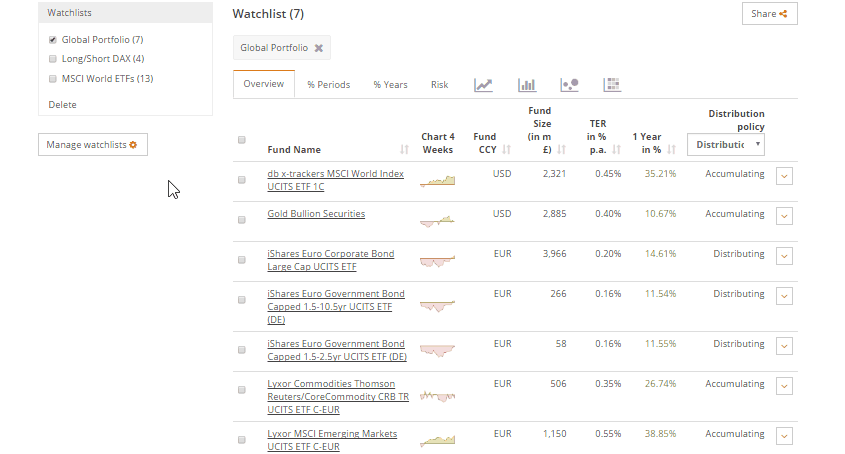Click the Share button
This screenshot has width=845, height=454.
tap(769, 14)
